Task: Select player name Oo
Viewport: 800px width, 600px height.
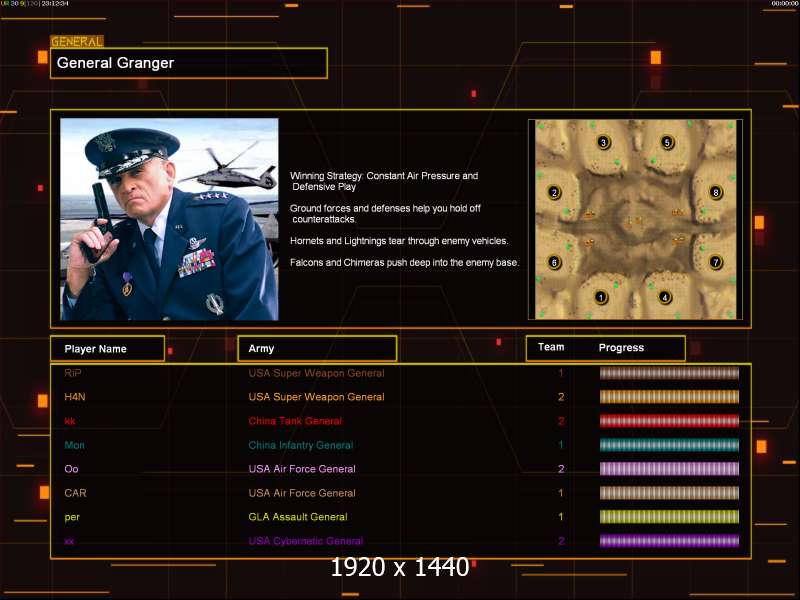Action: (71, 469)
